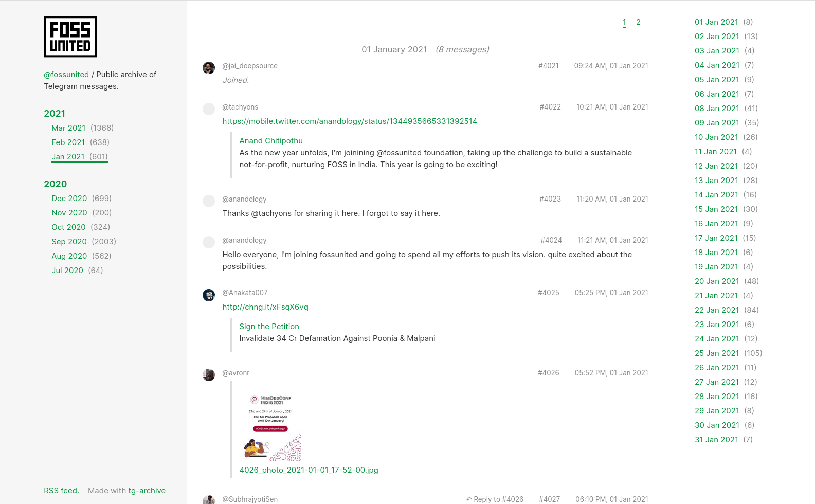The width and height of the screenshot is (815, 504).
Task: Follow the Reply to #4026 link
Action: click(495, 499)
